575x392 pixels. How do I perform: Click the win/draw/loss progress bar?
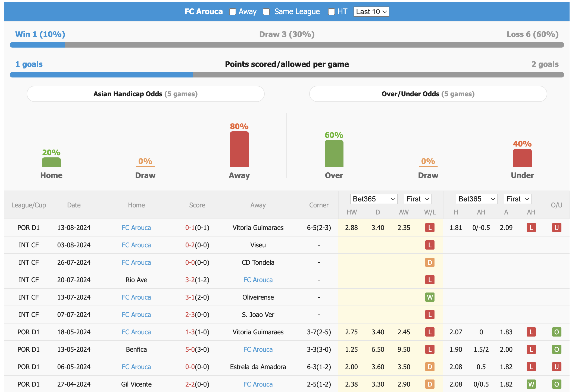(x=287, y=45)
